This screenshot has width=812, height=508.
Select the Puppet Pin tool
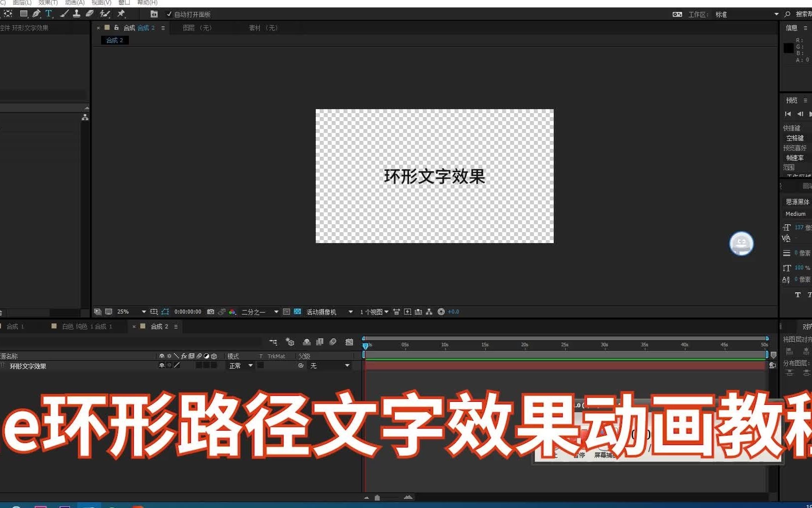point(121,14)
